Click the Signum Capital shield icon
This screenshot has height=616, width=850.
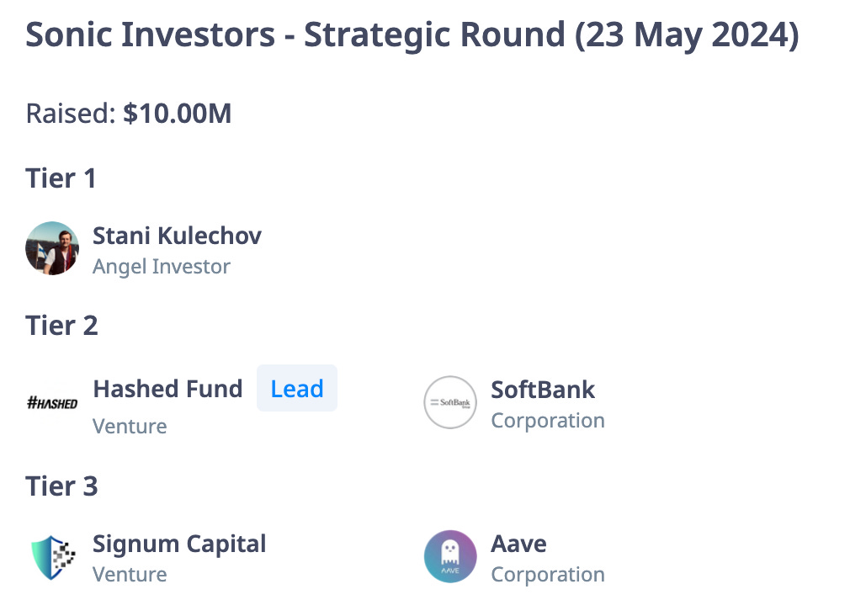tap(52, 557)
